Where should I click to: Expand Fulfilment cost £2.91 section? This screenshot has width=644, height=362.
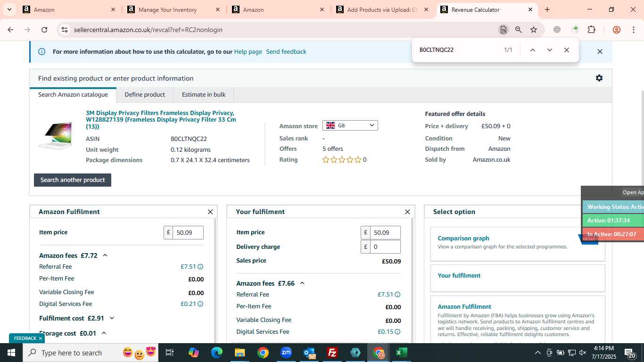coord(112,318)
